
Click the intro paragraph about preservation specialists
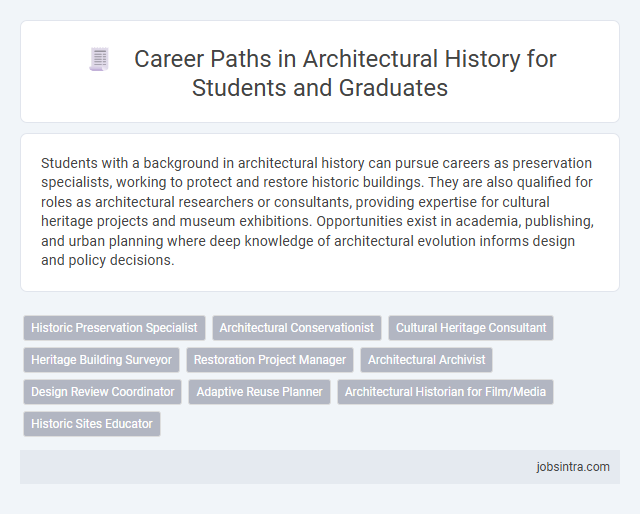(x=318, y=211)
